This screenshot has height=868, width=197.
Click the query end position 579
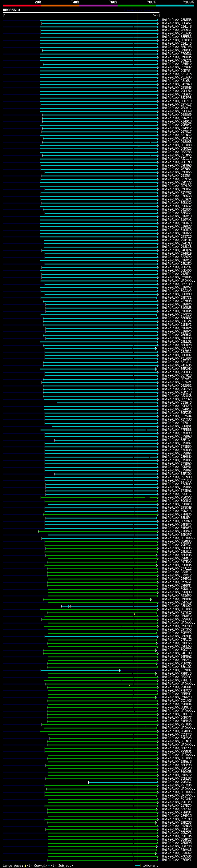pyautogui.click(x=155, y=15)
